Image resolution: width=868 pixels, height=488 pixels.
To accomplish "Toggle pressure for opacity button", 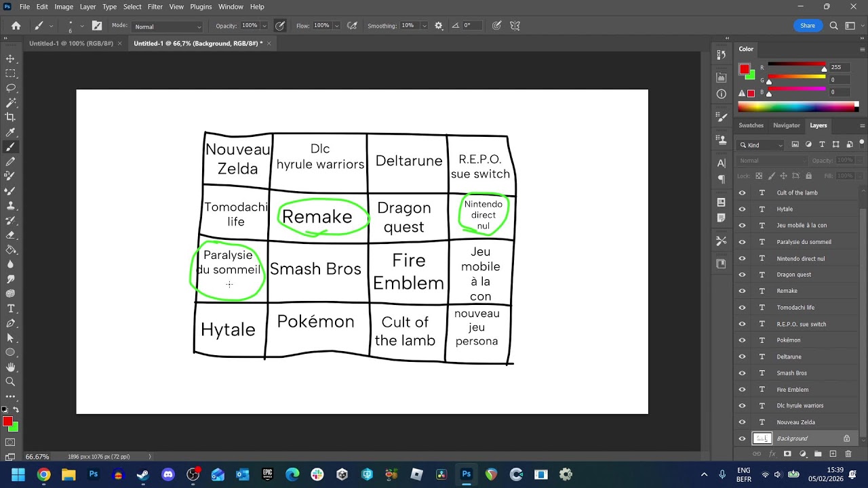I will [280, 26].
